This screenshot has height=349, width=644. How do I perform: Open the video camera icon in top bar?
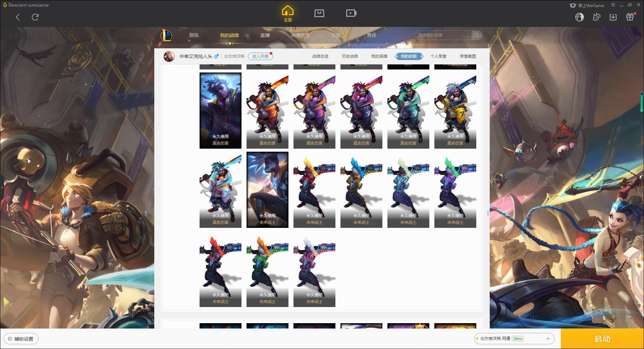click(x=351, y=13)
